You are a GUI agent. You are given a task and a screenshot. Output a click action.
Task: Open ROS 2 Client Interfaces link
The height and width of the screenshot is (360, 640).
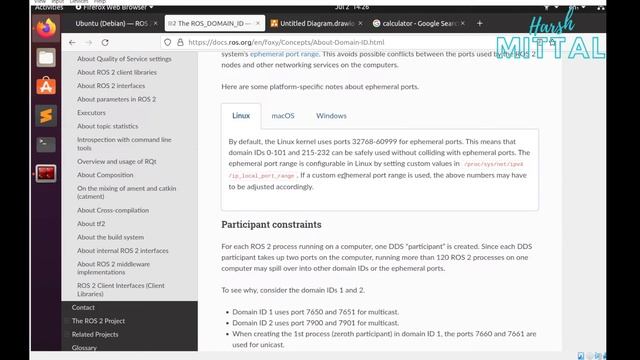point(121,290)
